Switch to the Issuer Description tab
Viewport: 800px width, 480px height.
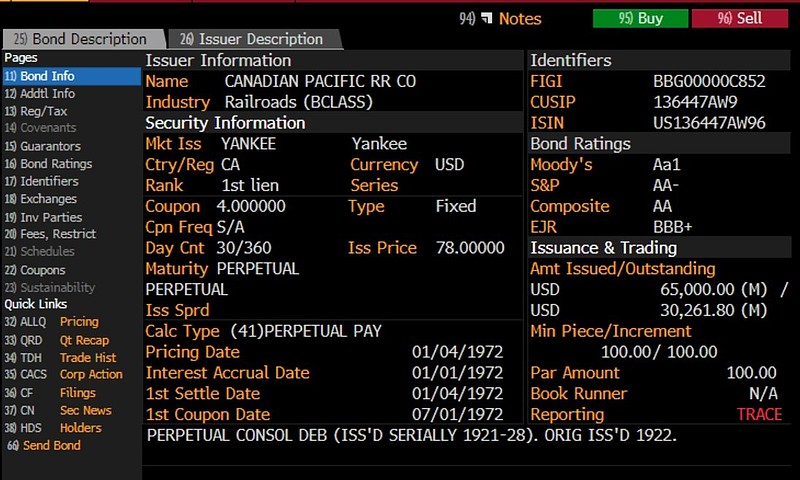point(254,39)
